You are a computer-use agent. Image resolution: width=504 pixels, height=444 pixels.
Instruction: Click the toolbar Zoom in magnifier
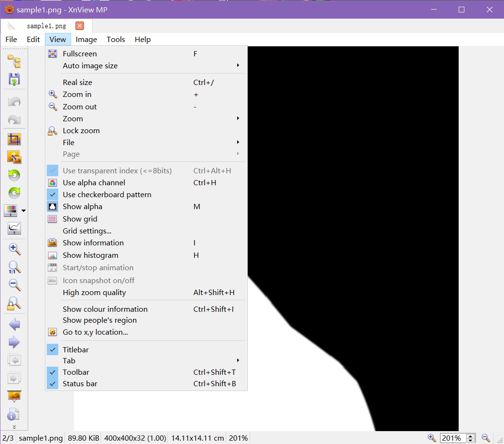(14, 249)
